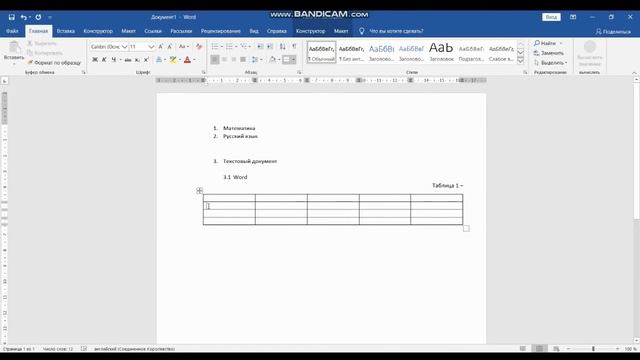Apply superscript formatting
The width and height of the screenshot is (640, 360).
[146, 60]
